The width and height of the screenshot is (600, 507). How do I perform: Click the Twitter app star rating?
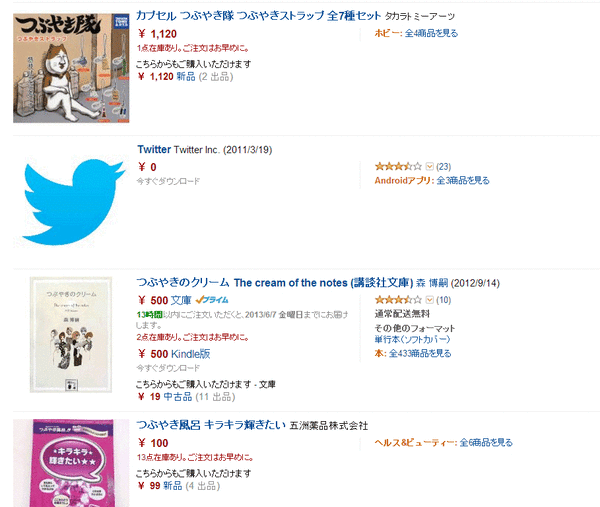[398, 166]
